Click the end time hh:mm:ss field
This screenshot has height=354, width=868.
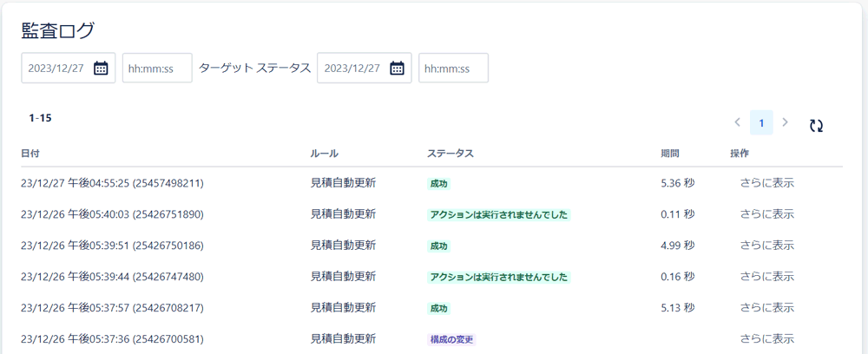[x=453, y=68]
